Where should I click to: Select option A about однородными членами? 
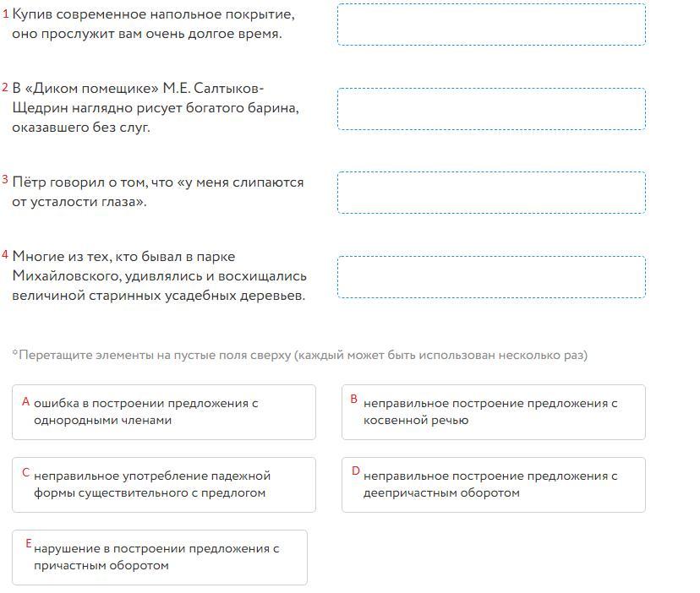164,412
